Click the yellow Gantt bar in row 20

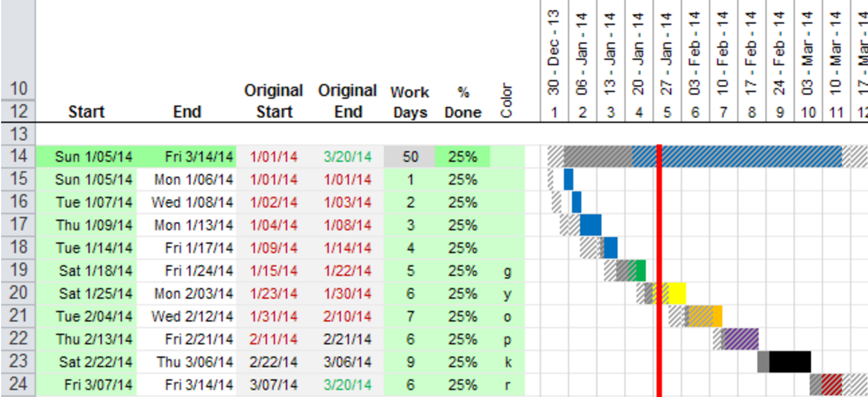[670, 293]
